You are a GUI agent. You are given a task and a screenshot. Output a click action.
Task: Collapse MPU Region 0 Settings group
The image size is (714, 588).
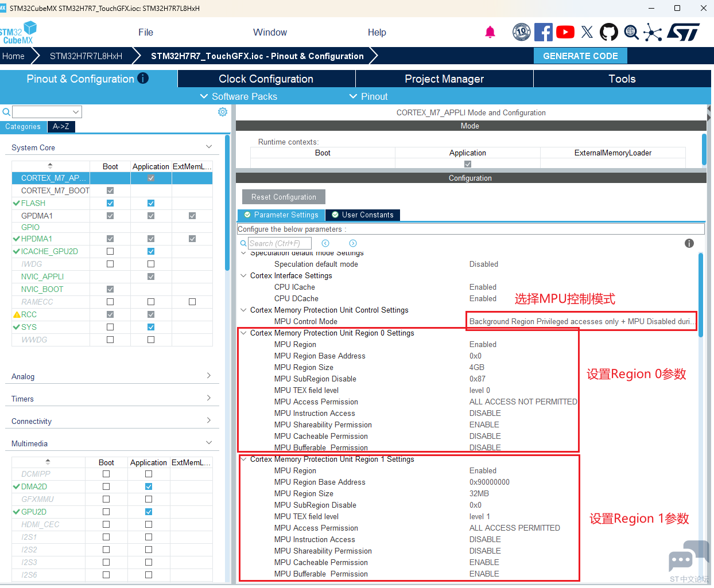click(x=243, y=333)
